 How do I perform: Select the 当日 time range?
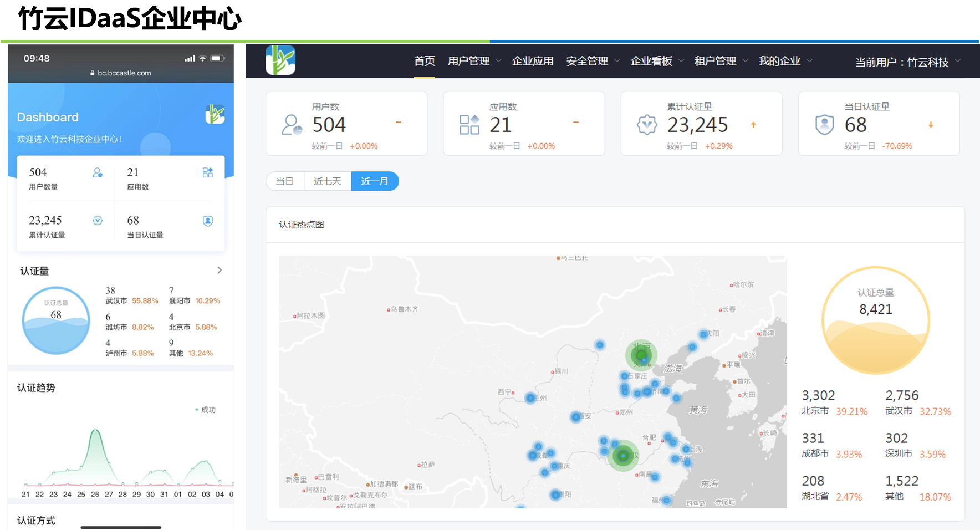point(285,181)
